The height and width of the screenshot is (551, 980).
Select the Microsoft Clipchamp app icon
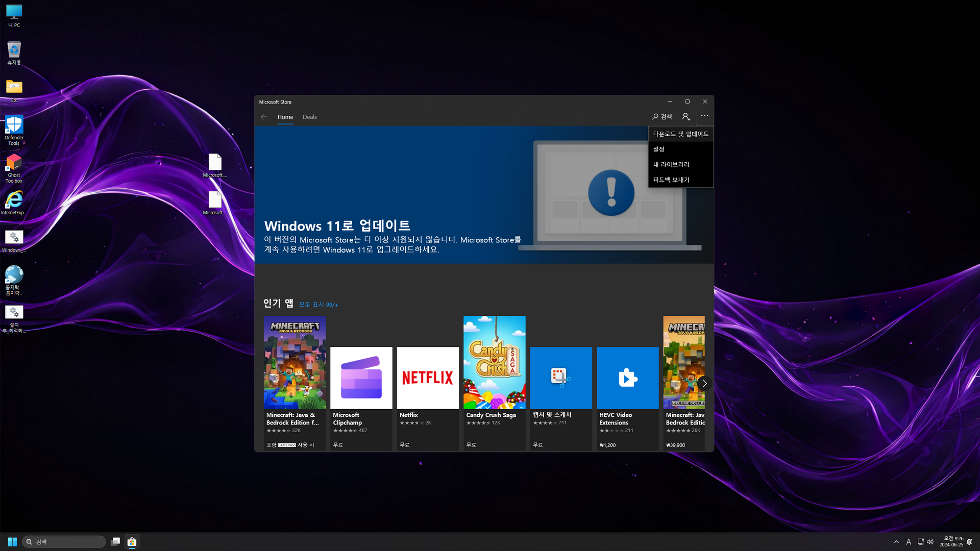361,378
